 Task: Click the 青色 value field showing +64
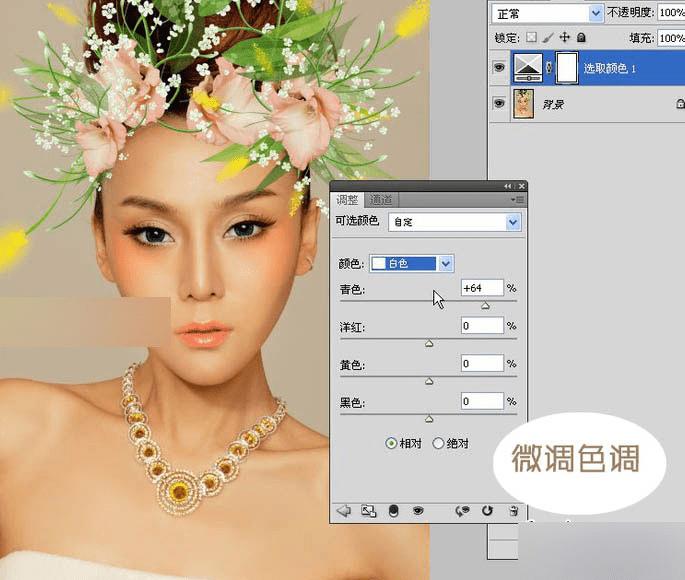coord(482,288)
